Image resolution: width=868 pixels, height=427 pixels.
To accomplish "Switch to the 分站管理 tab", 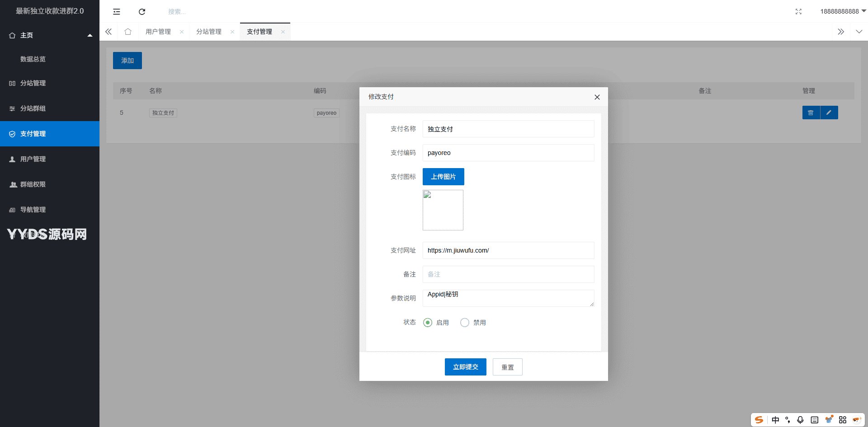I will (x=209, y=32).
